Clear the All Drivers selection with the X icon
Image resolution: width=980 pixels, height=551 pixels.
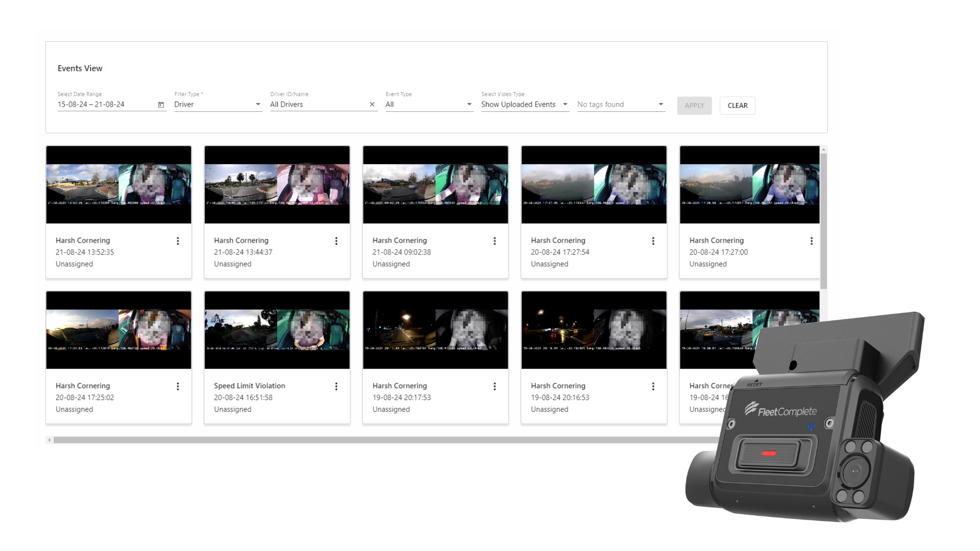(372, 104)
